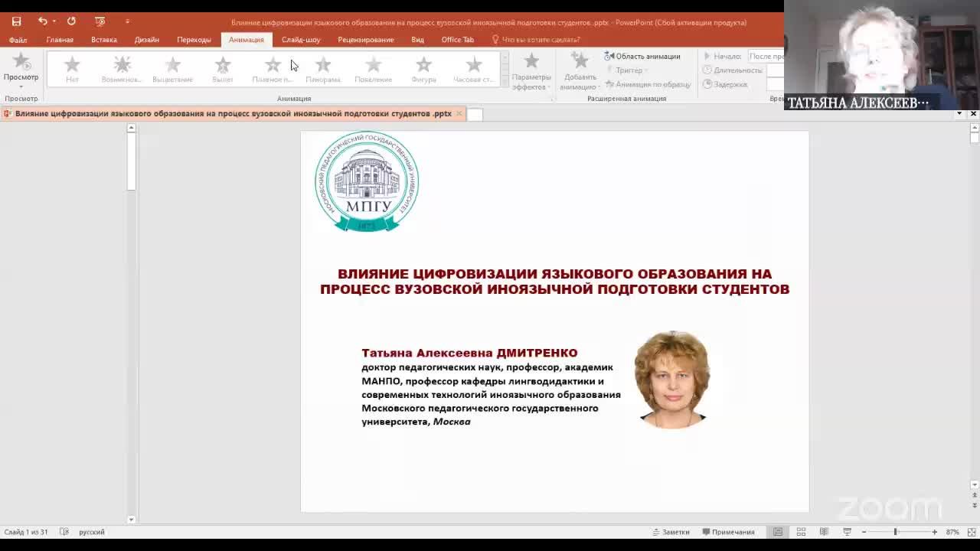Switch to Slide Sorter view icon

pyautogui.click(x=801, y=532)
